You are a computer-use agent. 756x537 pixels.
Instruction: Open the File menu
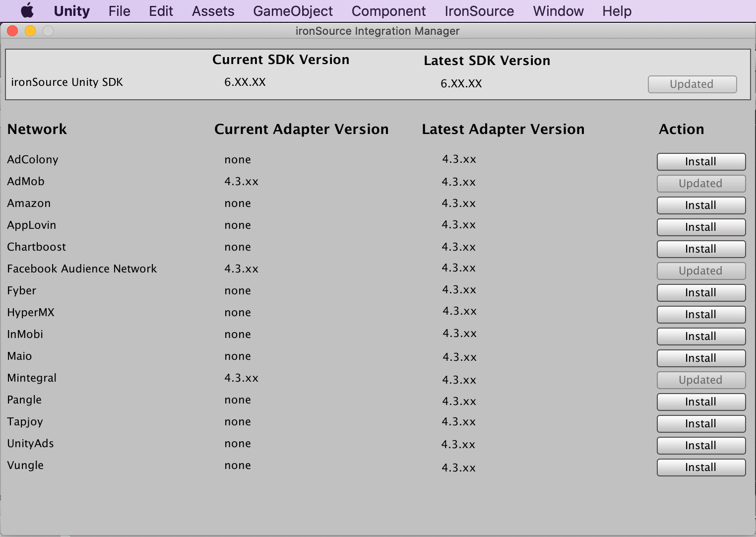coord(119,11)
